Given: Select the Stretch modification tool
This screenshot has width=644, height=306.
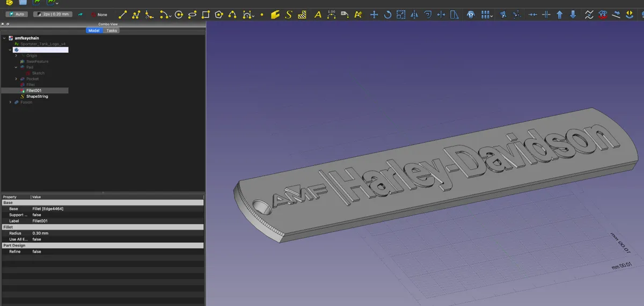Looking at the screenshot, I should point(455,15).
